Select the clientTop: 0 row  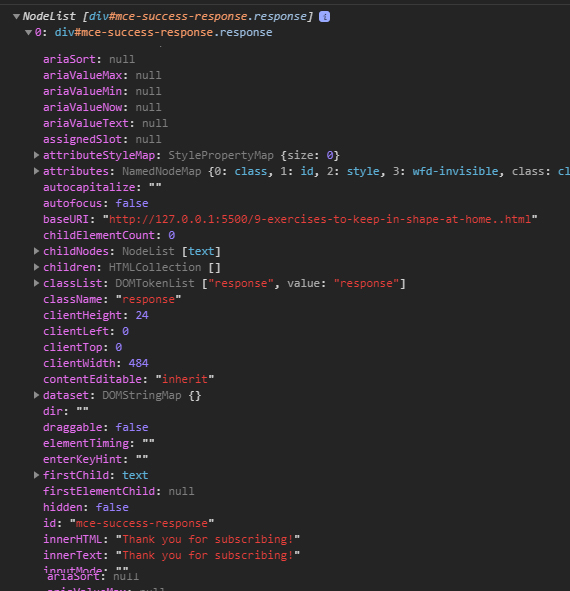pos(82,347)
